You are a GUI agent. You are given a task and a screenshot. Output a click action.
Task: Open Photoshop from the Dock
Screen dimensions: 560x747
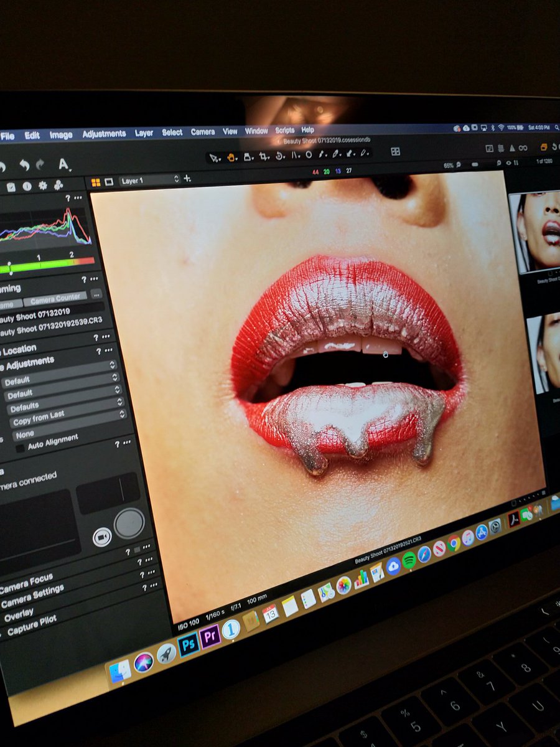point(189,644)
